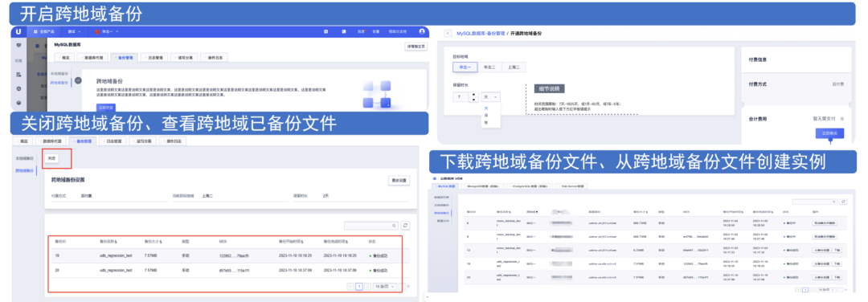Image resolution: width=868 pixels, height=302 pixels.
Task: Click the 保留时长 number field showing 7
Action: click(x=461, y=97)
